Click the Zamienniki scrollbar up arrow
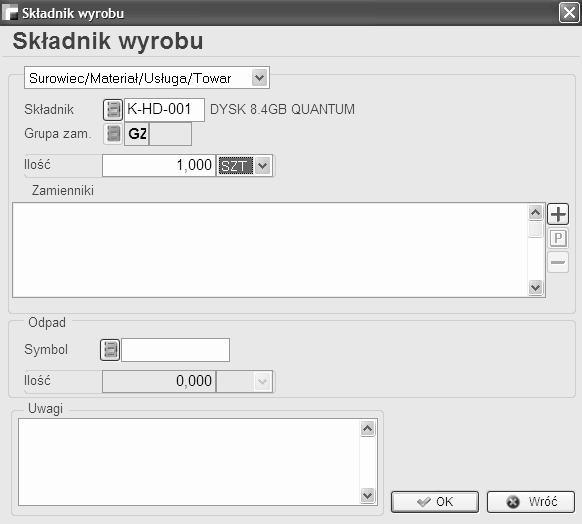This screenshot has height=524, width=582. coord(535,213)
